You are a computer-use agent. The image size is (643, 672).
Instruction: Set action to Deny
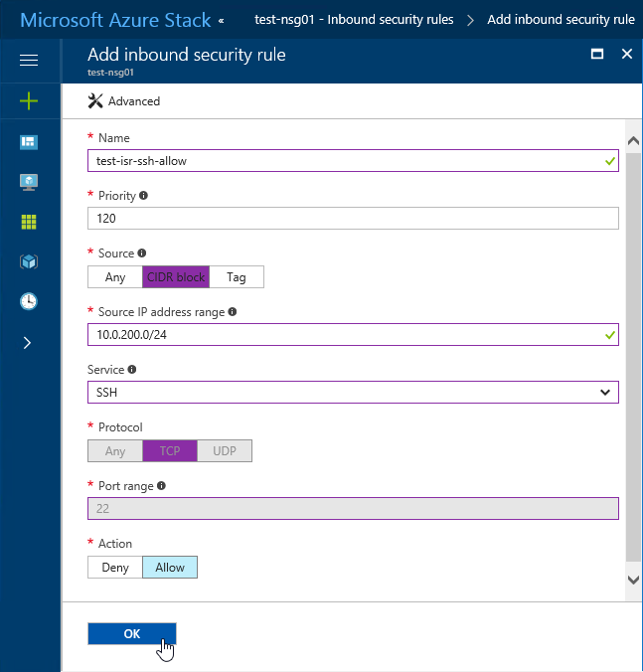(115, 567)
